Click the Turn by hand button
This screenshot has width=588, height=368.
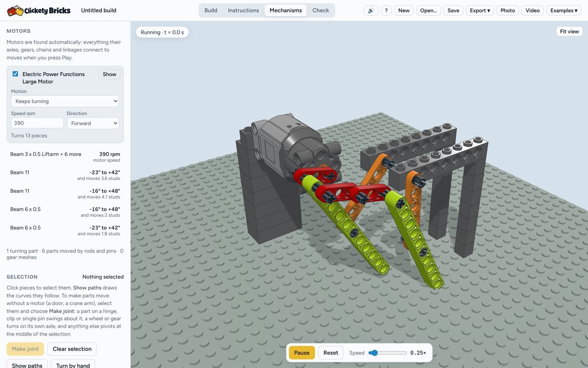[73, 365]
